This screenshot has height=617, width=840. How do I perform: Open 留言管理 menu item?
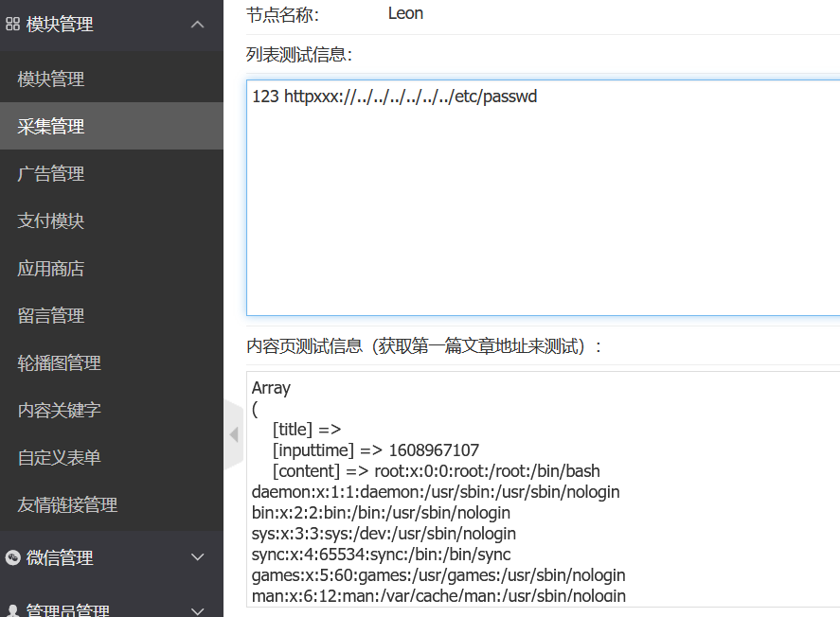(112, 315)
